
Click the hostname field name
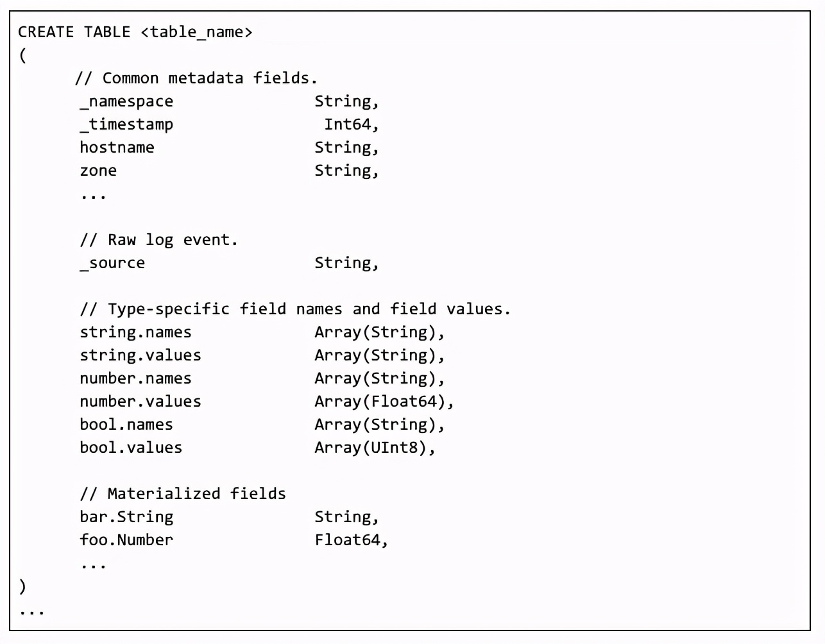coord(117,148)
